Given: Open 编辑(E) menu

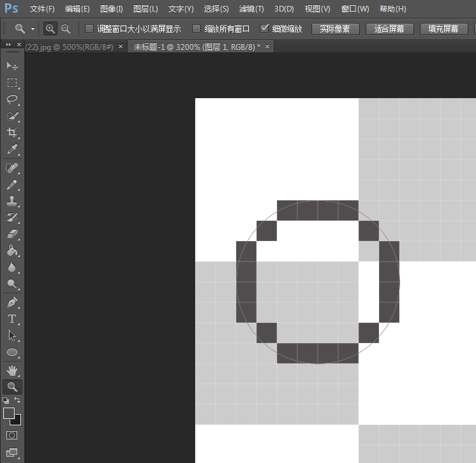Looking at the screenshot, I should tap(77, 9).
